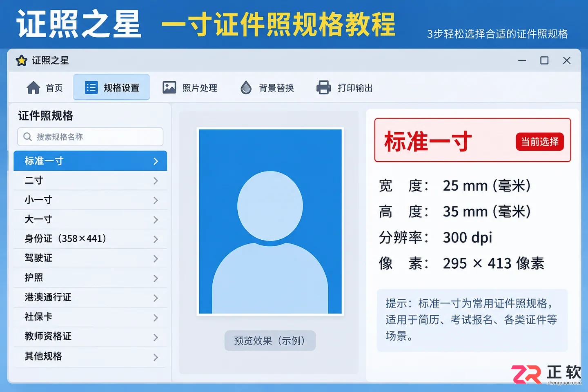588x392 pixels.
Task: Expand the 驾驶证 row chevron
Action: click(156, 259)
